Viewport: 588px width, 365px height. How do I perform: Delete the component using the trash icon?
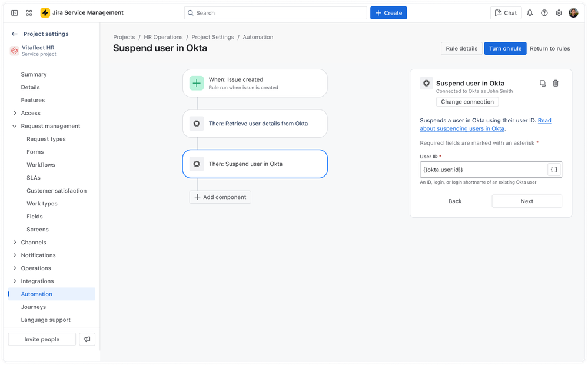coord(555,83)
